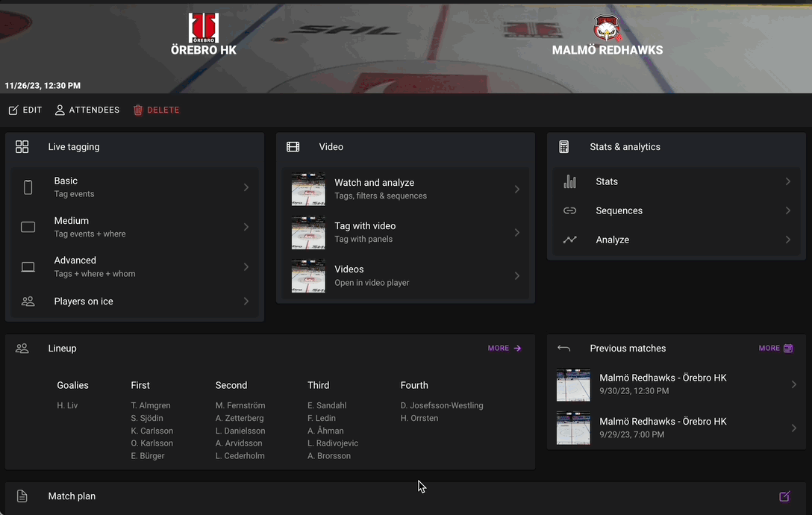Image resolution: width=812 pixels, height=515 pixels.
Task: Expand the Watch and analyze arrow
Action: 516,190
